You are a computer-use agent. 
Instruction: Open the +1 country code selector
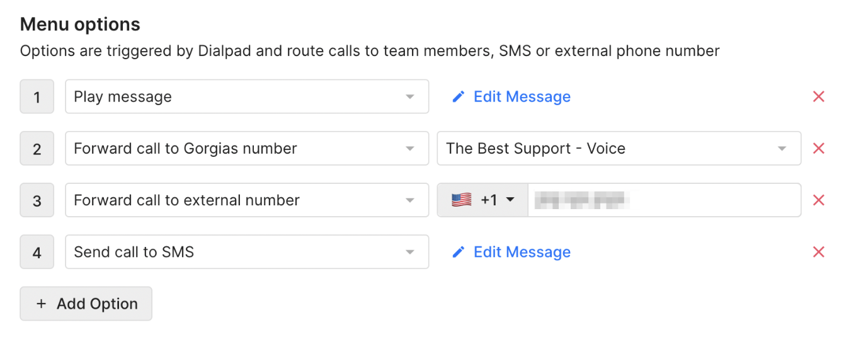coord(483,200)
